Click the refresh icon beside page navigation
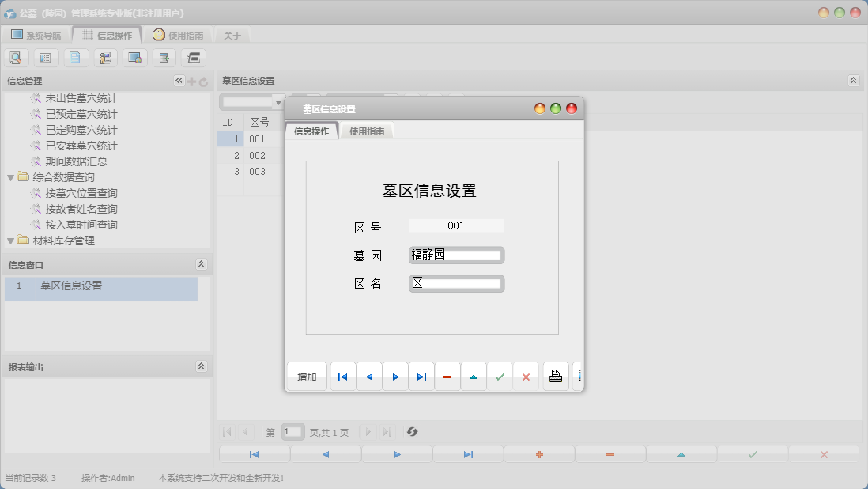 coord(412,432)
